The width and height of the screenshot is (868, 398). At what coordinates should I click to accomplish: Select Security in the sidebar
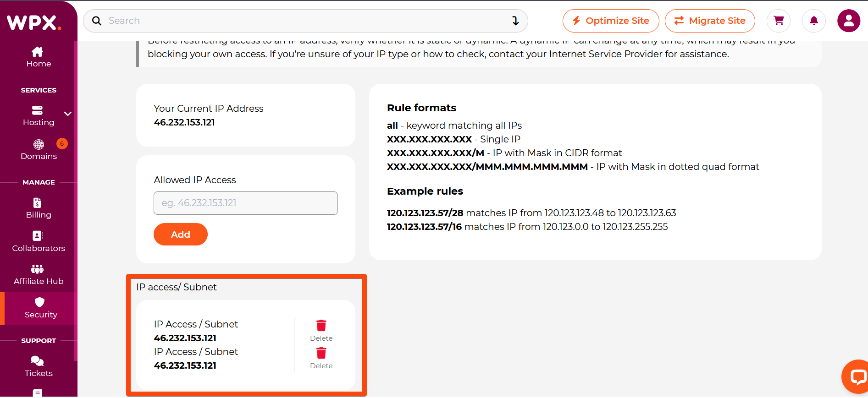tap(40, 308)
